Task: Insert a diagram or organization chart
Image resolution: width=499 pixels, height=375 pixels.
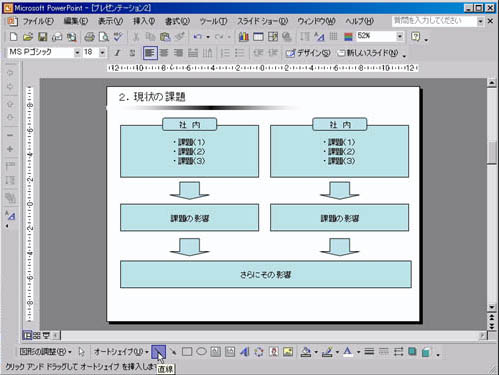Action: coord(259,352)
